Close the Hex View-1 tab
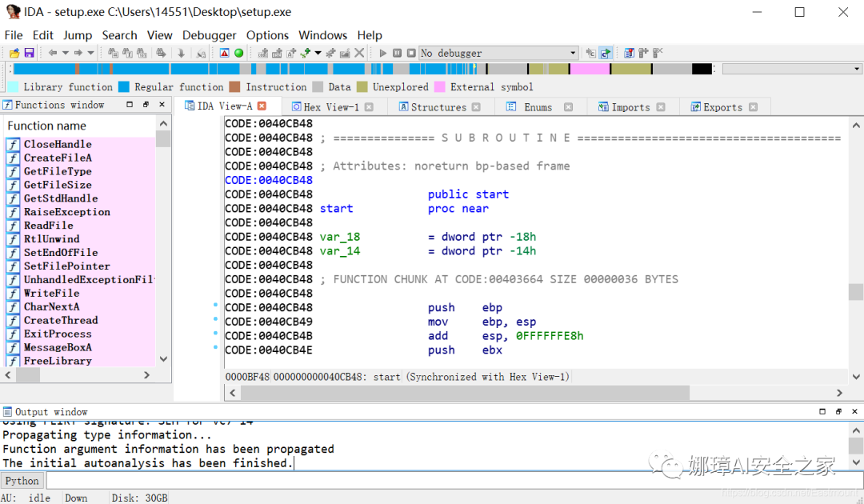 [369, 107]
